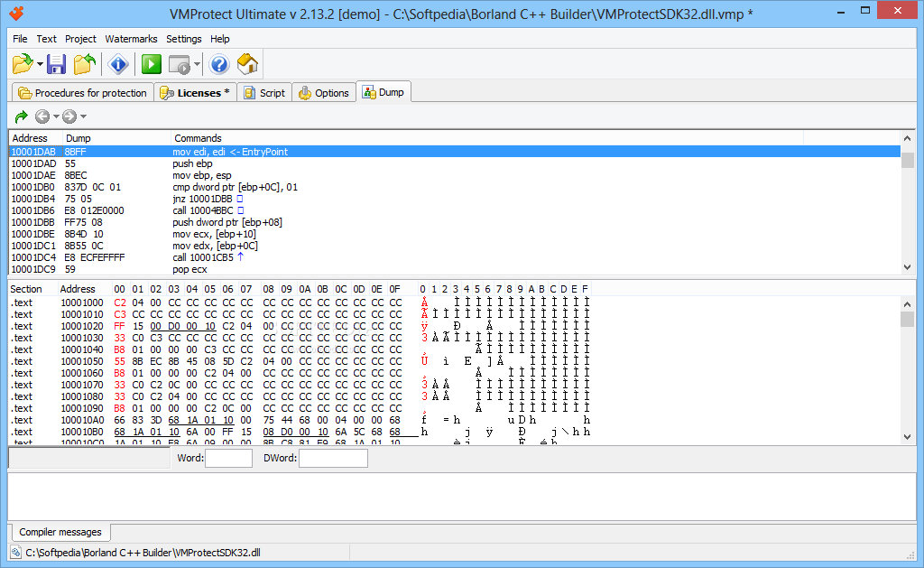This screenshot has width=924, height=568.
Task: Click the VMProtectSDK32.dll path in status bar
Action: [x=143, y=553]
